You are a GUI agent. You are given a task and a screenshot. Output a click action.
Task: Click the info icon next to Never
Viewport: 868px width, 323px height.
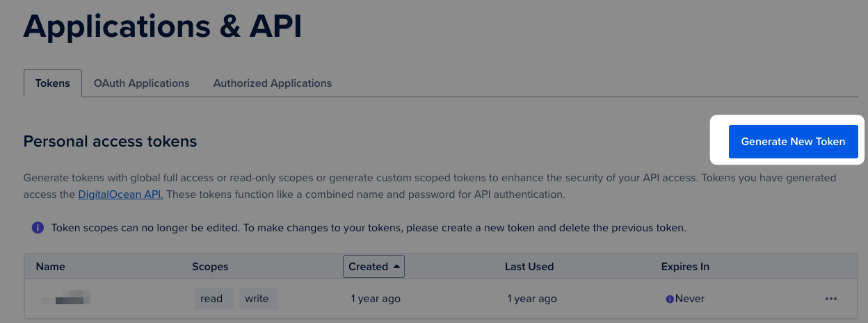(x=670, y=299)
